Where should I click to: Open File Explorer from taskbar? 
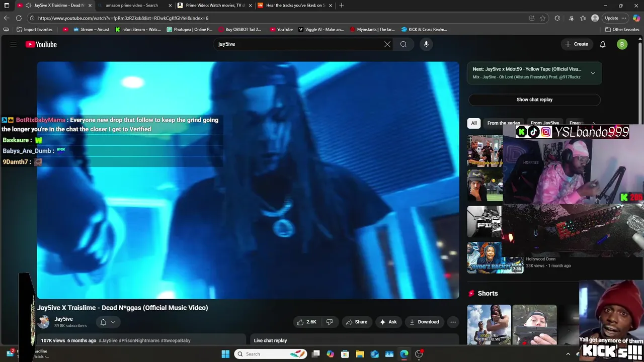point(360,354)
